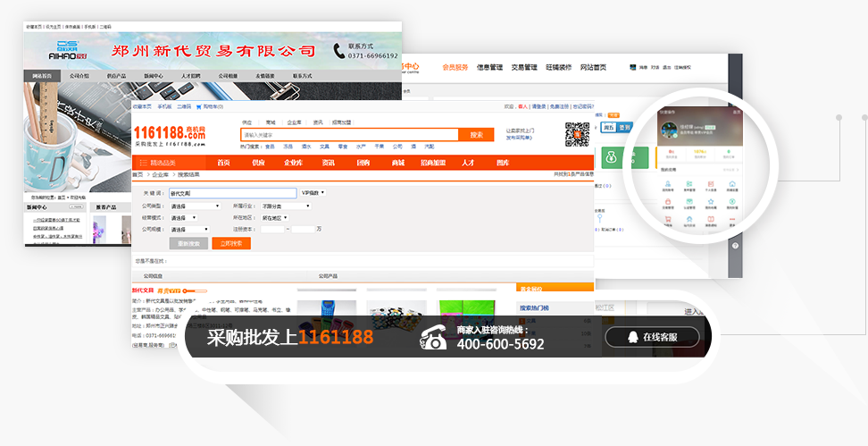Open the red book icon in app grid
This screenshot has width=868, height=446.
click(x=711, y=219)
